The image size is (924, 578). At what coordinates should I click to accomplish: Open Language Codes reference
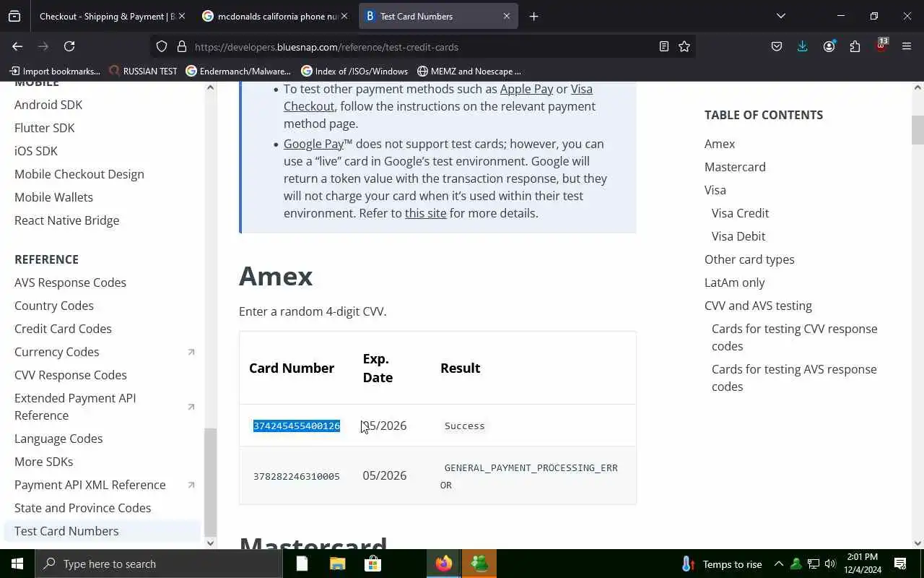[x=58, y=439]
